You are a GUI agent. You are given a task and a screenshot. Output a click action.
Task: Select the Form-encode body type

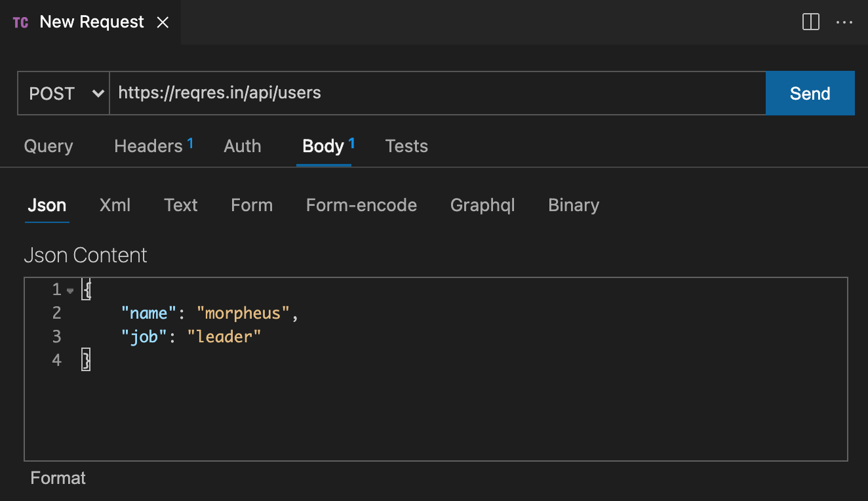[361, 205]
